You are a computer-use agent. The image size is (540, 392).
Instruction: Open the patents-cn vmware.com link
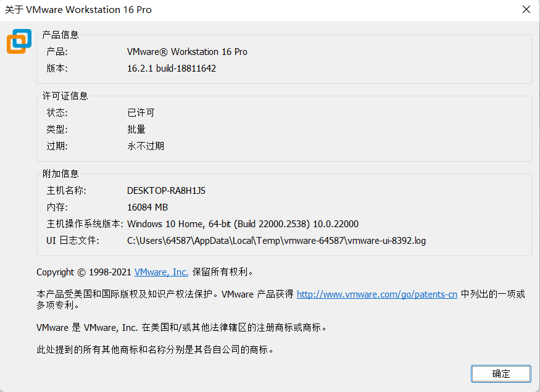pos(376,294)
